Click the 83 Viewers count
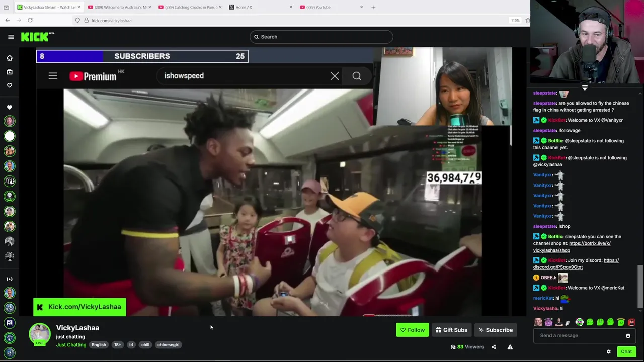Viewport: 644px width, 362px height. coord(467,347)
